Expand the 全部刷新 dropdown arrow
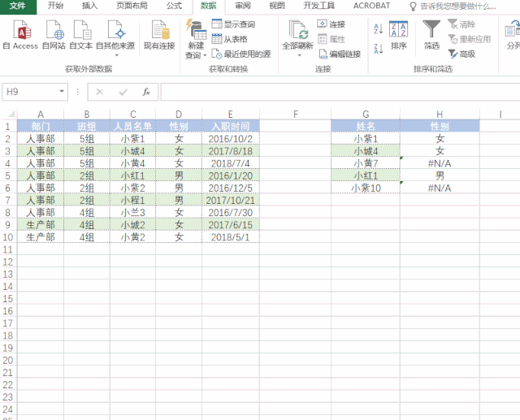 (299, 55)
